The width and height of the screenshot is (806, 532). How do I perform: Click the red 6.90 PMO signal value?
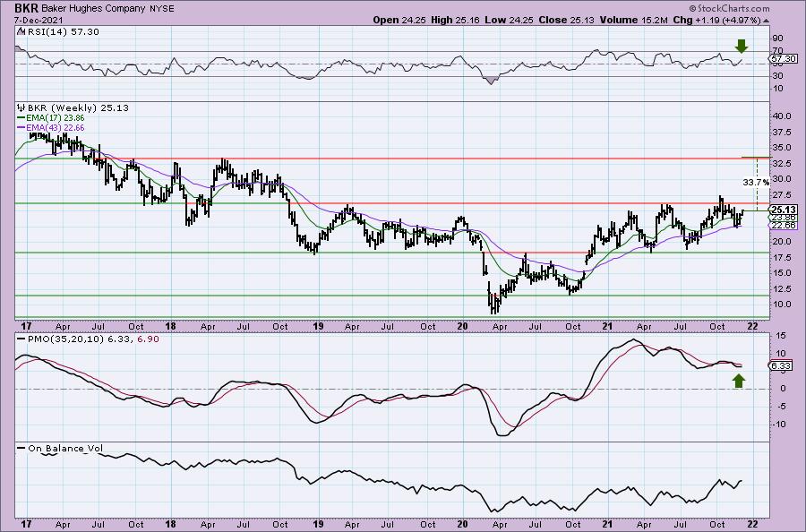pyautogui.click(x=149, y=339)
